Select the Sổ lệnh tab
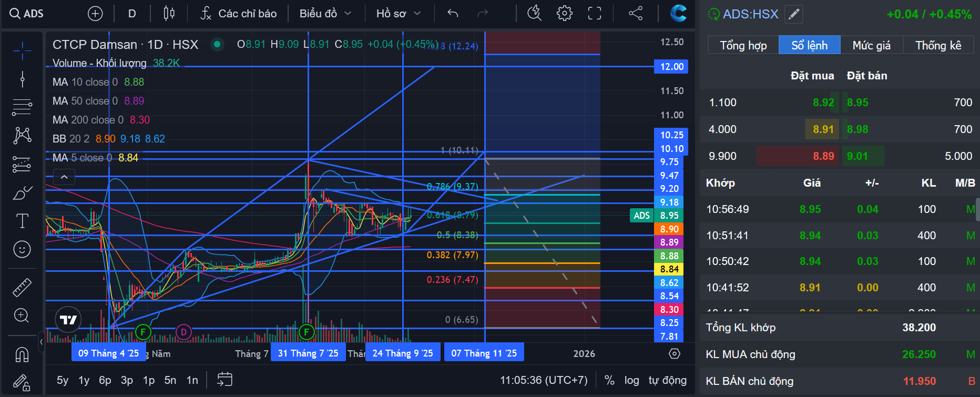This screenshot has height=397, width=980. click(810, 45)
